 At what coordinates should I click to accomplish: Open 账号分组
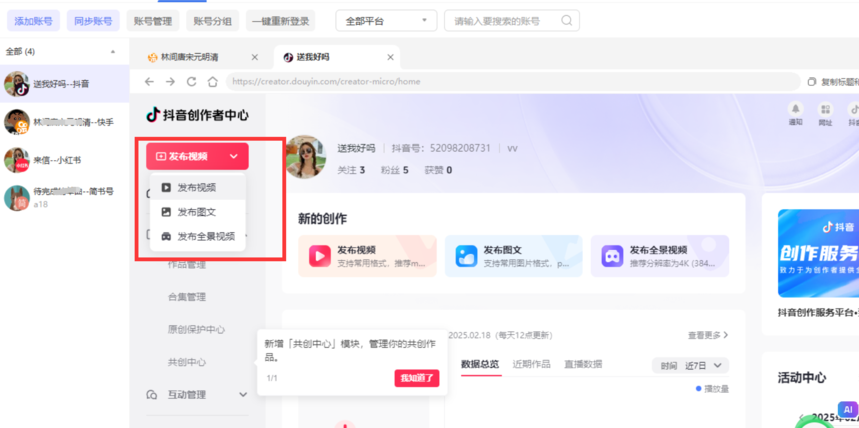[x=213, y=21]
